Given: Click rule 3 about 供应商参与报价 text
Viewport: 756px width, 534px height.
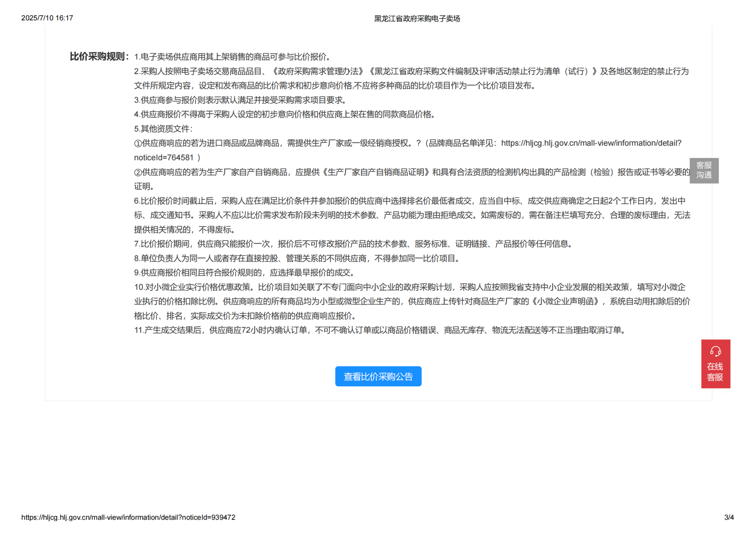Looking at the screenshot, I should [240, 100].
